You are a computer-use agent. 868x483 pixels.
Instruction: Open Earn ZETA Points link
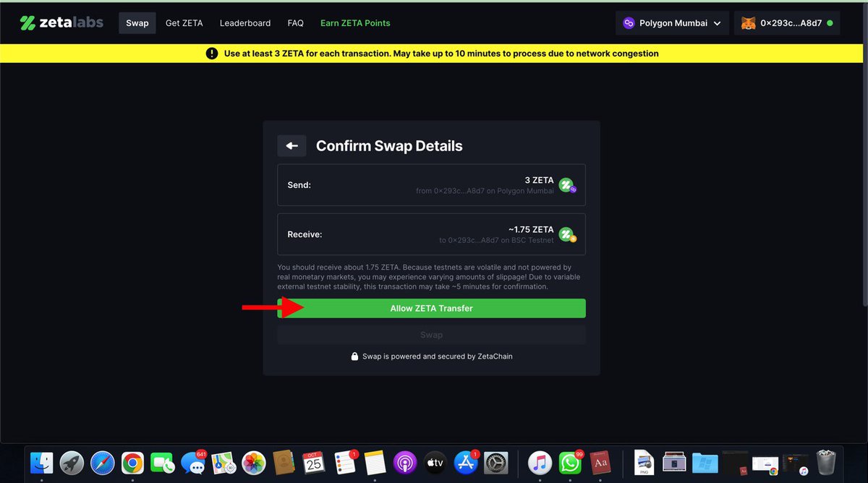coord(355,23)
